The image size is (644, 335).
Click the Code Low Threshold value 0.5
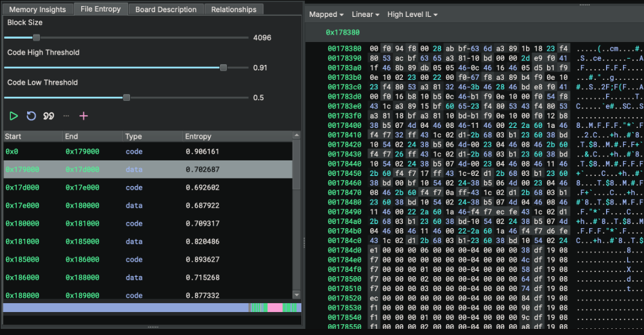[x=258, y=97]
